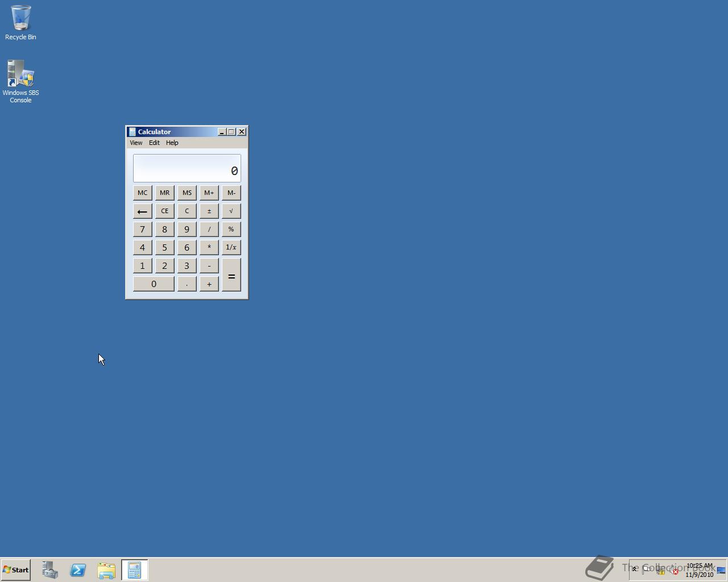Click the reciprocal 1/x button
This screenshot has width=728, height=582.
point(231,247)
